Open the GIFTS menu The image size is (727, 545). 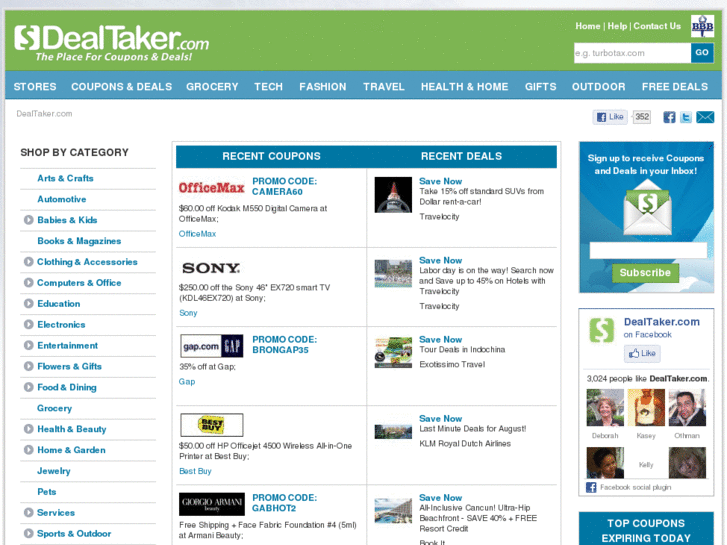pos(541,87)
